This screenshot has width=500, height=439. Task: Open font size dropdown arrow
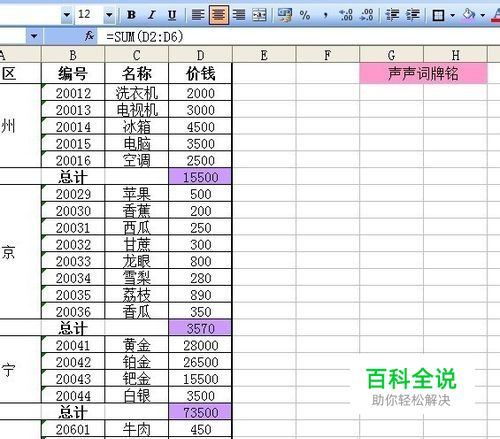click(x=109, y=15)
